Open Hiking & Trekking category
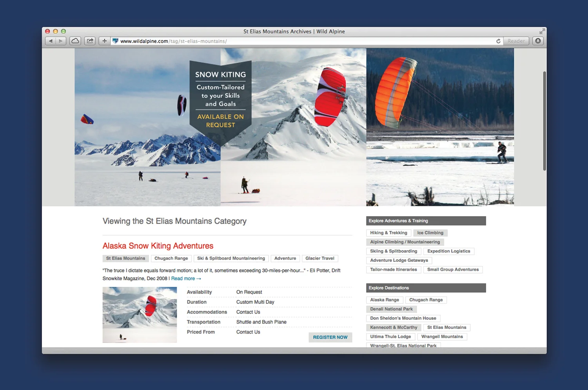The image size is (588, 390). point(388,233)
